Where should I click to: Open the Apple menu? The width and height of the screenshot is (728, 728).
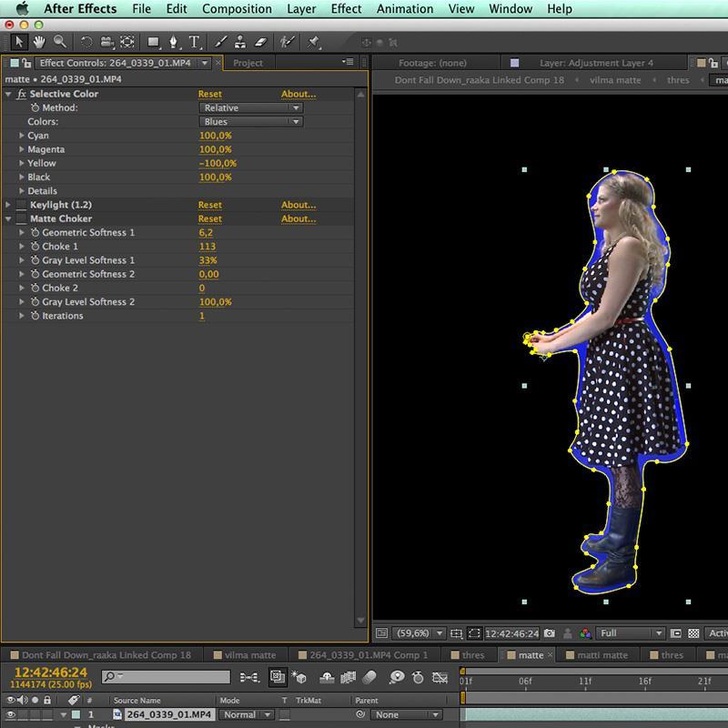(x=21, y=8)
